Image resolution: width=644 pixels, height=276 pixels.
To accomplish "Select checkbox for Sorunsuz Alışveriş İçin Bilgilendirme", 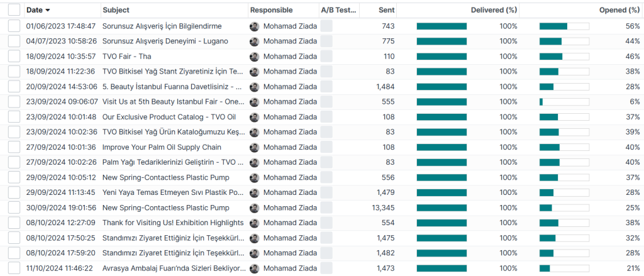I will [14, 26].
